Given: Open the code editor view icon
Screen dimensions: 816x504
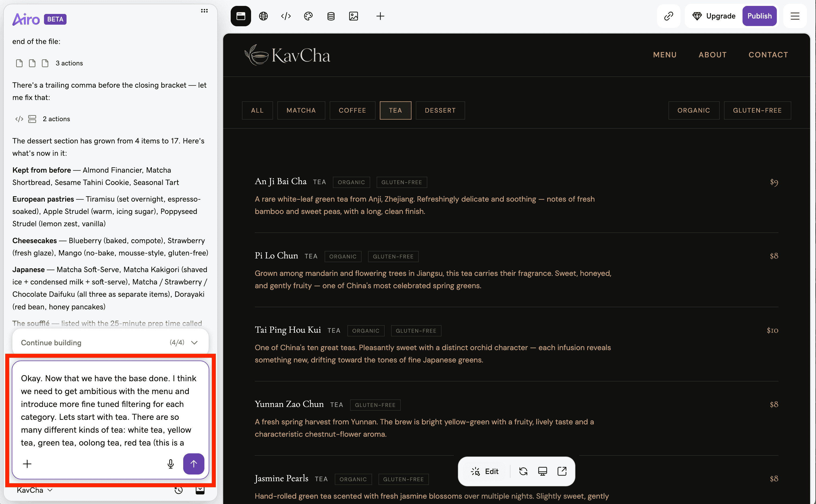Looking at the screenshot, I should (x=286, y=16).
